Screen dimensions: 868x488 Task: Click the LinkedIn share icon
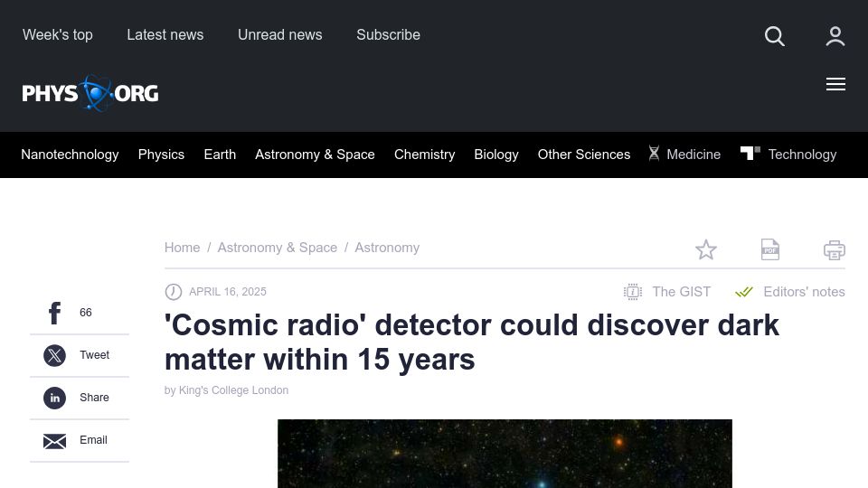55,398
